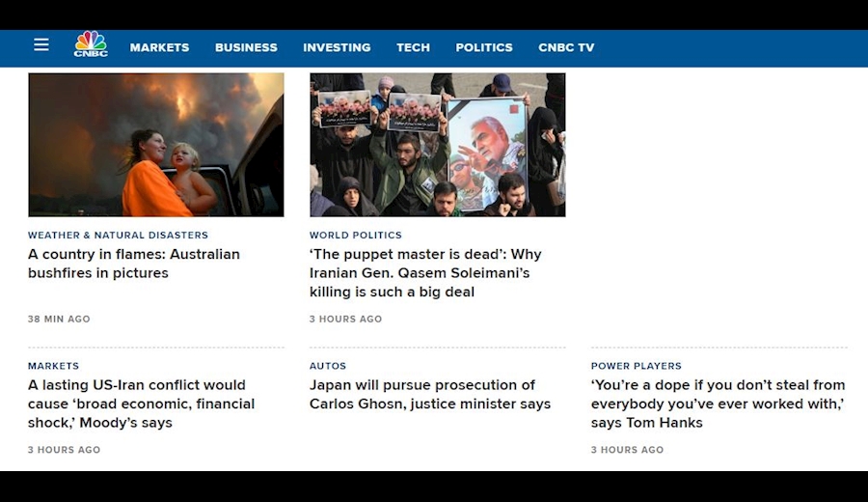Open the Australian bushfire photo thumbnail
Viewport: 868px width, 502px height.
(x=155, y=145)
